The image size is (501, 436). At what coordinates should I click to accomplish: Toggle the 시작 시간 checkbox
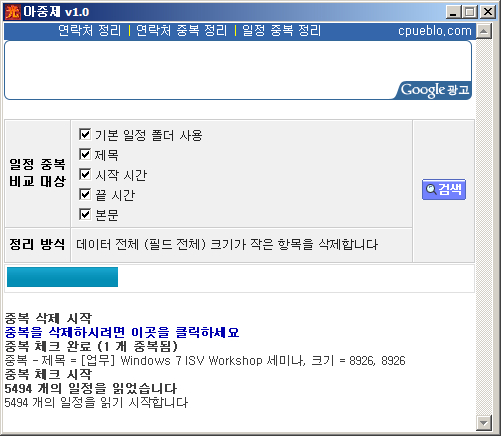[x=85, y=174]
